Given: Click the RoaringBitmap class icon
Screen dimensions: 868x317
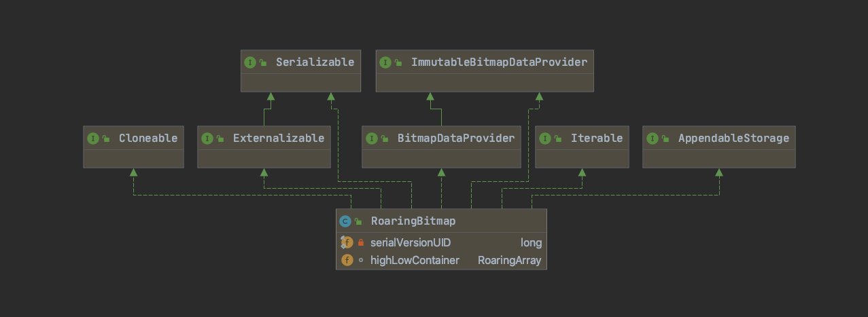Looking at the screenshot, I should click(345, 221).
